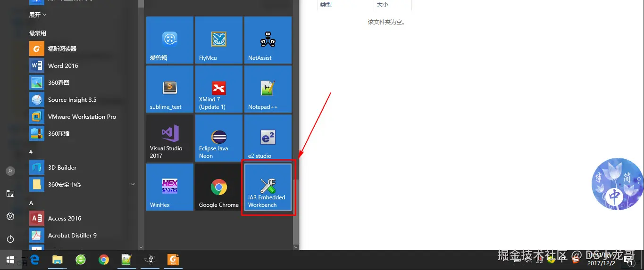Image resolution: width=644 pixels, height=270 pixels.
Task: Launch Access 2016 from app list
Action: [83, 218]
